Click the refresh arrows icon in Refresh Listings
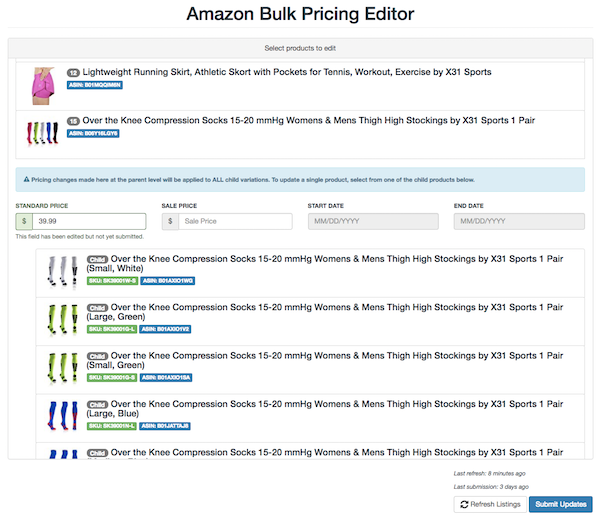The height and width of the screenshot is (520, 600). point(464,504)
